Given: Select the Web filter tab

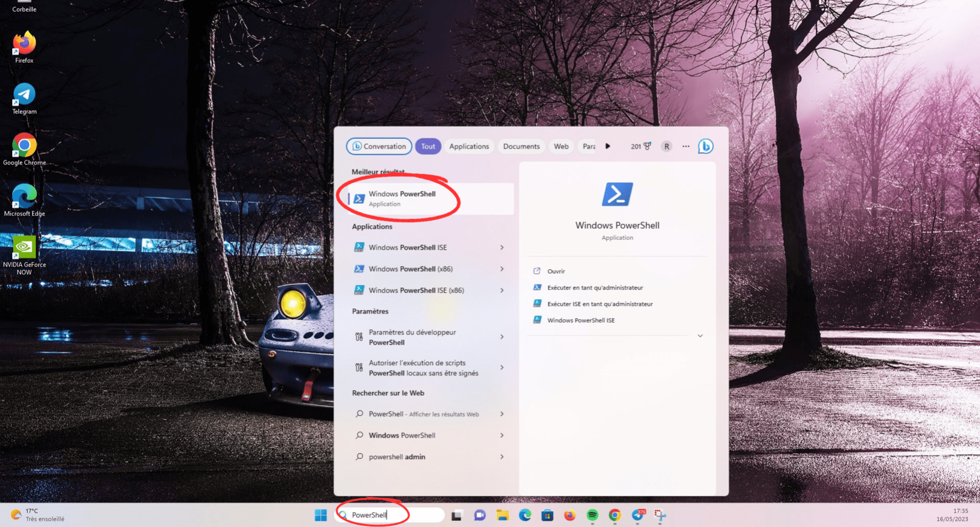Looking at the screenshot, I should 561,146.
